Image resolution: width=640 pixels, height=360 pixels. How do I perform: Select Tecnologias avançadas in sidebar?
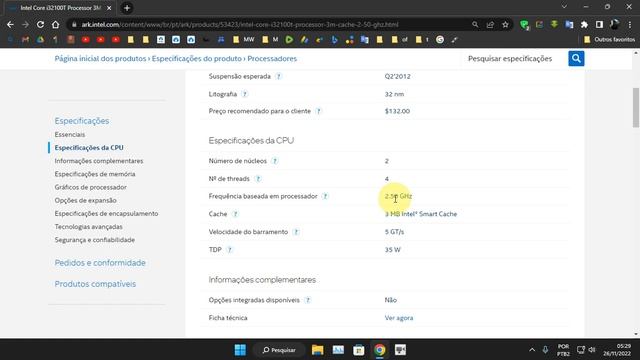pos(88,227)
